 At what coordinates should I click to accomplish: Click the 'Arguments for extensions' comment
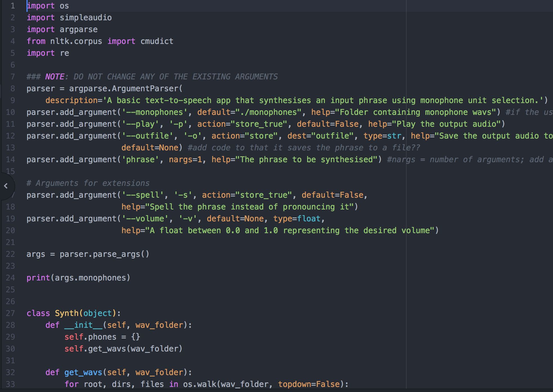88,183
